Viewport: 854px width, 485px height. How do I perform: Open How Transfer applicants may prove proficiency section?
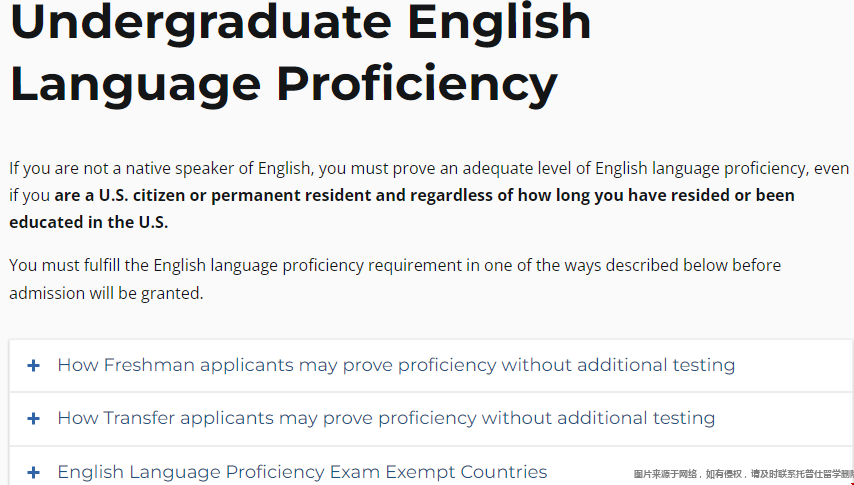click(x=431, y=419)
